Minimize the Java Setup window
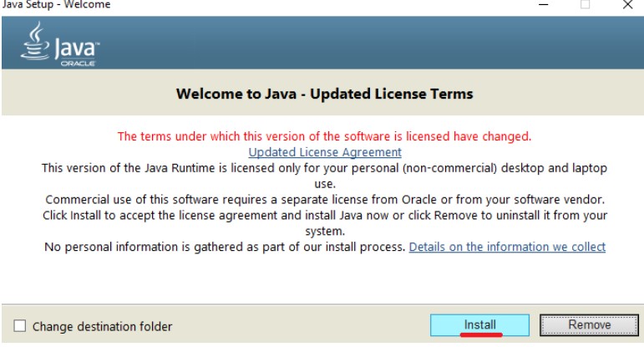 point(543,6)
